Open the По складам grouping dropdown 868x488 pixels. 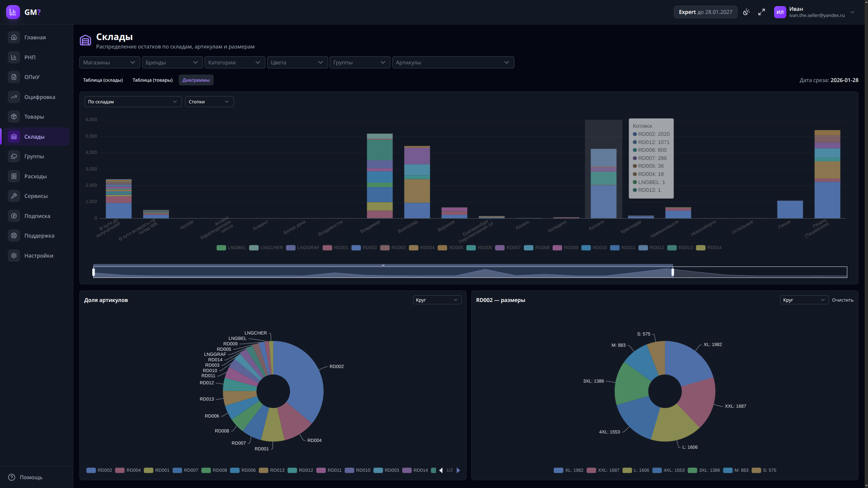click(133, 102)
